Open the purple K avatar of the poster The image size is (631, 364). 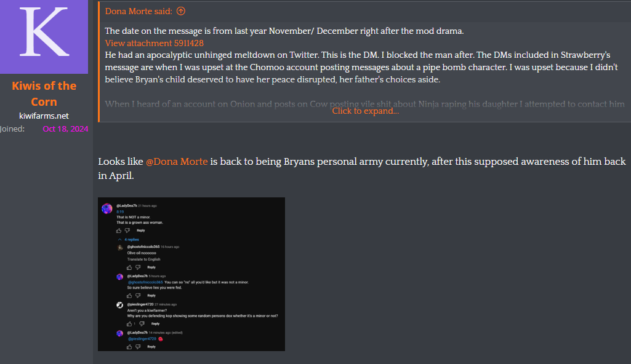point(44,36)
